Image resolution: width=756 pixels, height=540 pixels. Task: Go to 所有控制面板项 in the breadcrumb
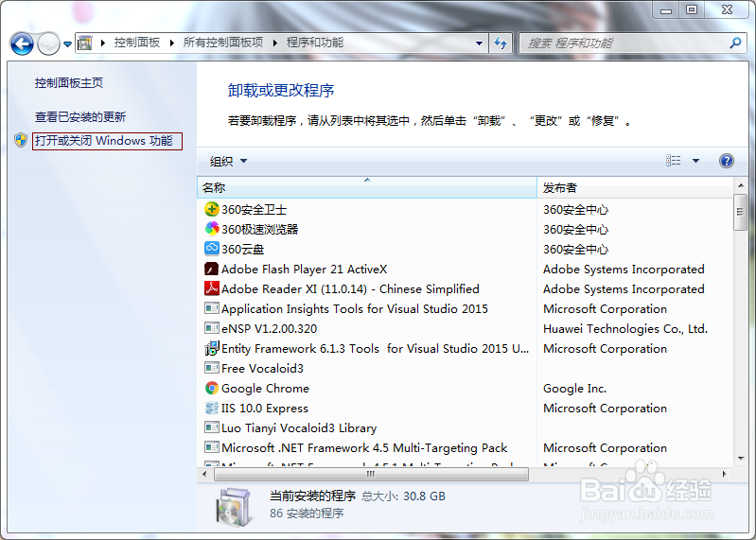[223, 43]
